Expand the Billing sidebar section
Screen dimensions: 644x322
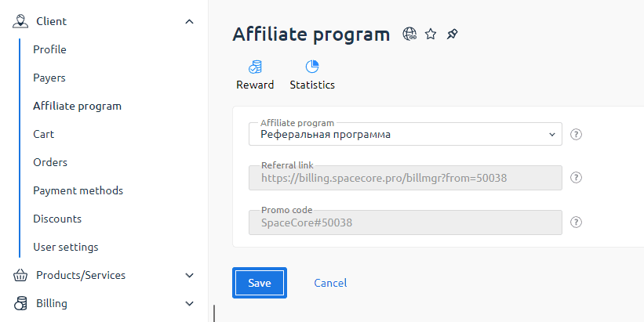(189, 303)
